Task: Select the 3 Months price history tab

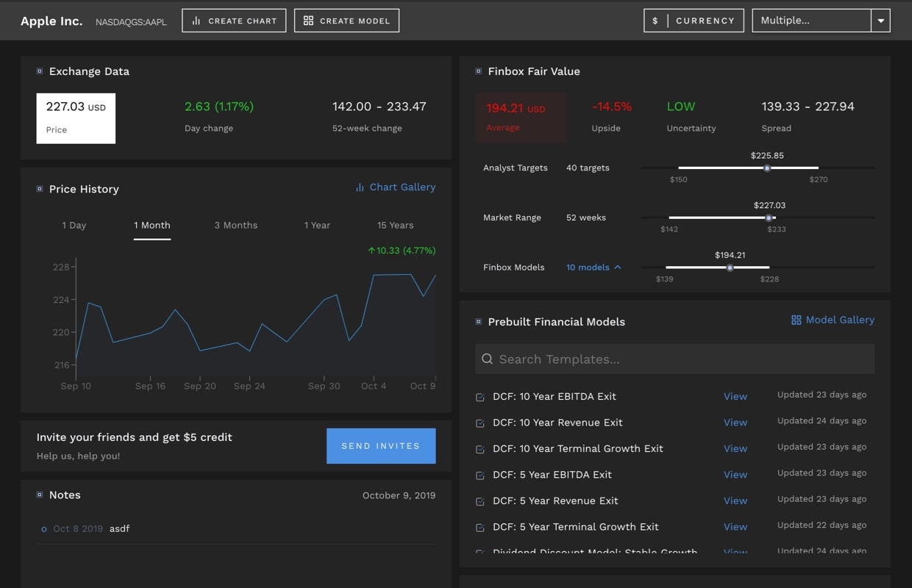Action: [235, 226]
